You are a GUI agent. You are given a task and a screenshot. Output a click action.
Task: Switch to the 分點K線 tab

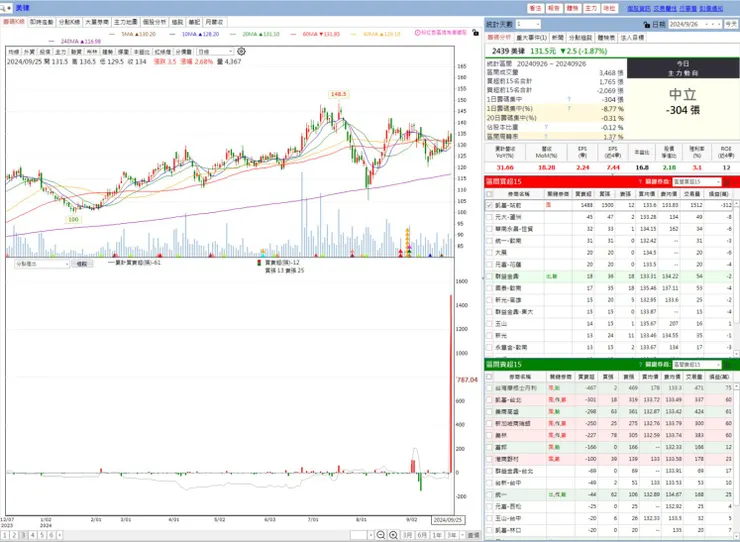coord(69,22)
